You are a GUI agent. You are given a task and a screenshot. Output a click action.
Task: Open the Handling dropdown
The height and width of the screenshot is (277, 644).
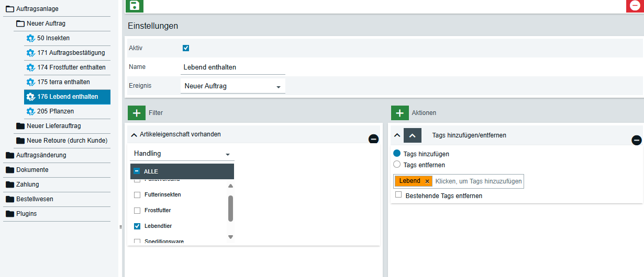pyautogui.click(x=182, y=154)
